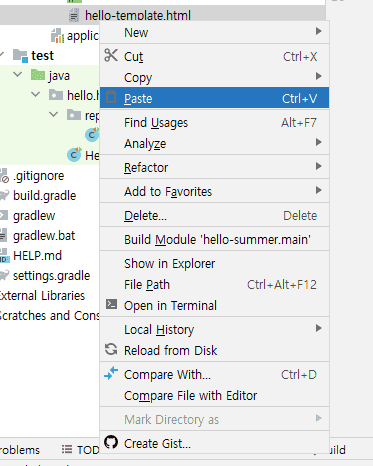Expand the Refactor submenu arrow
Screen dimensions: 373x466
coord(319,166)
